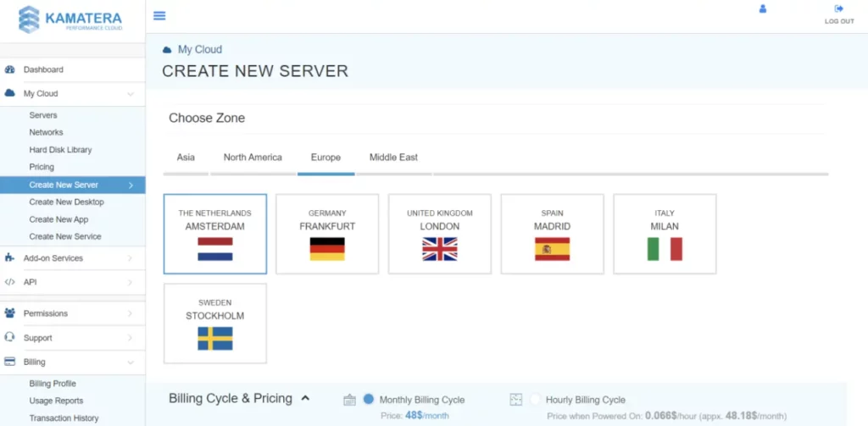Click the Choose Zone heading

(x=207, y=118)
